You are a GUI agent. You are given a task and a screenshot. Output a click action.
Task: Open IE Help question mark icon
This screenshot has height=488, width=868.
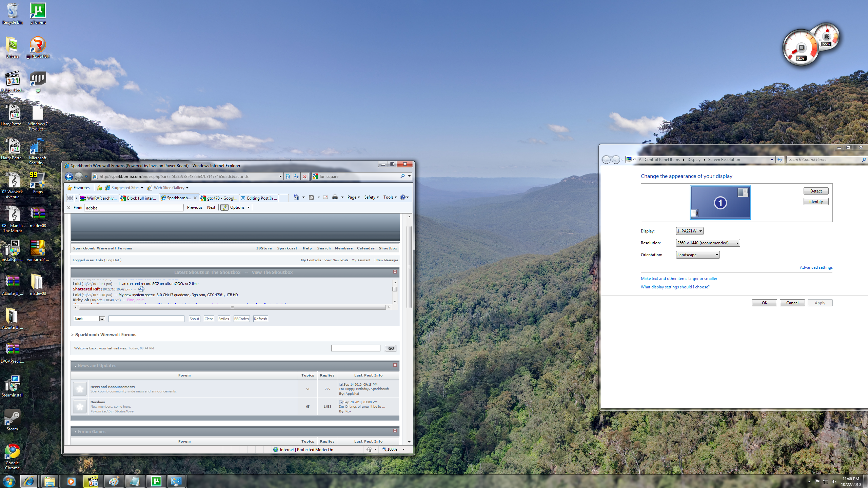pyautogui.click(x=402, y=197)
